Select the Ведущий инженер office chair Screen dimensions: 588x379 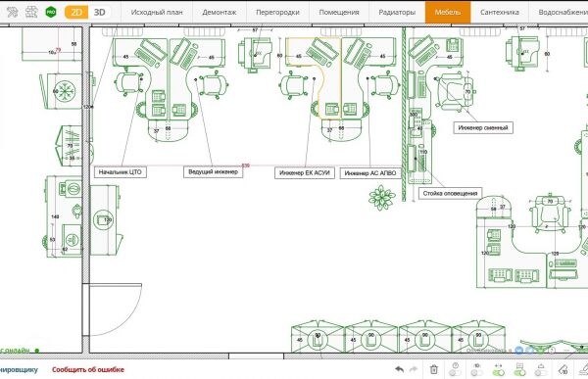coord(213,84)
